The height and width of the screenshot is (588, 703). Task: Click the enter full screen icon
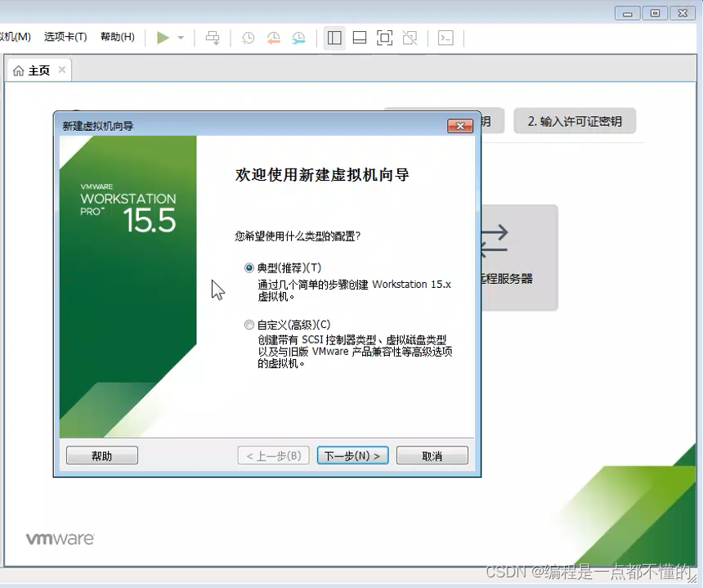click(385, 38)
